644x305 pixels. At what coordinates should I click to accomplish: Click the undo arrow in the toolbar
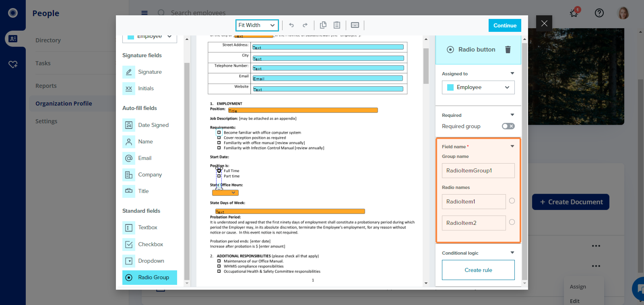(x=291, y=25)
